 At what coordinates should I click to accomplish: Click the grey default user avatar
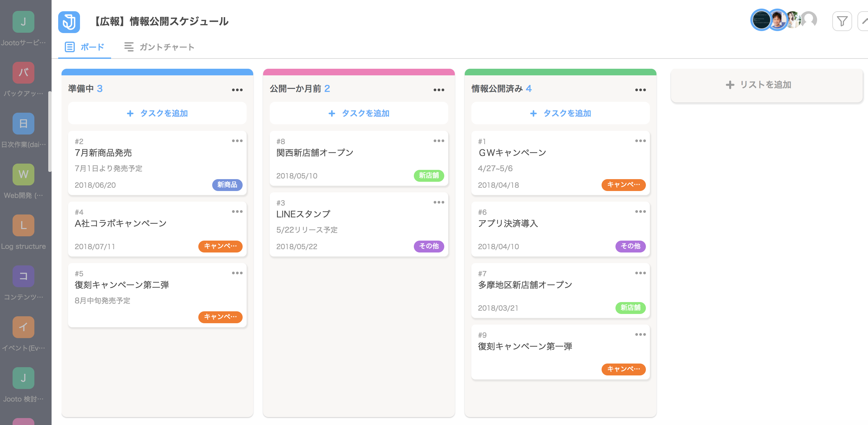coord(809,20)
